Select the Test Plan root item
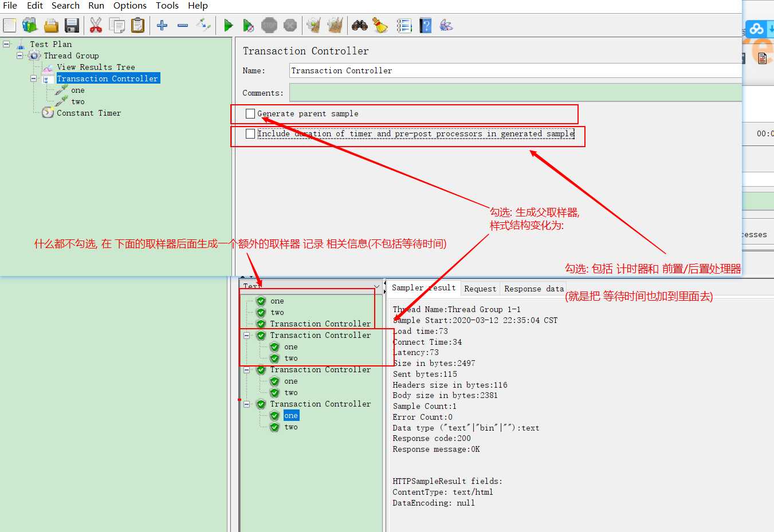 click(51, 44)
